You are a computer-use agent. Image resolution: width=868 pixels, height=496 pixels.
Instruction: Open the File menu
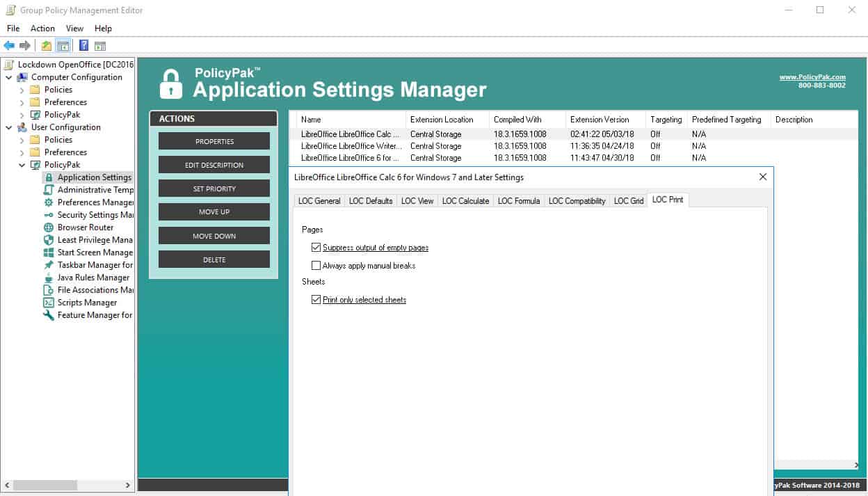[13, 29]
